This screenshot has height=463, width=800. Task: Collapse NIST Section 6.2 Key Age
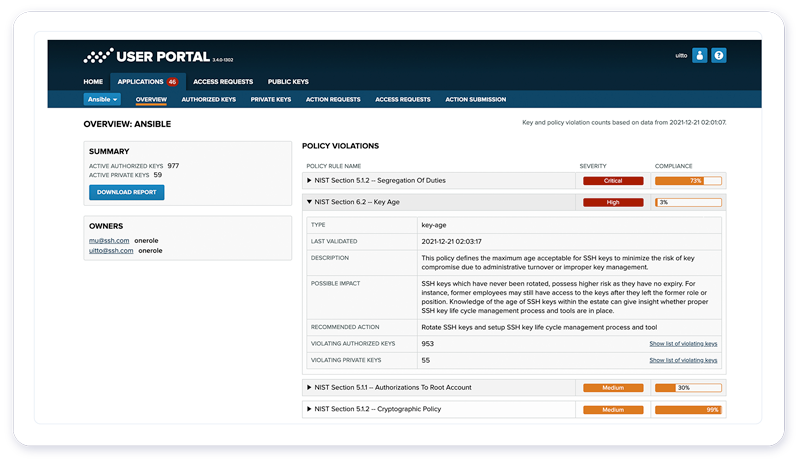360,202
